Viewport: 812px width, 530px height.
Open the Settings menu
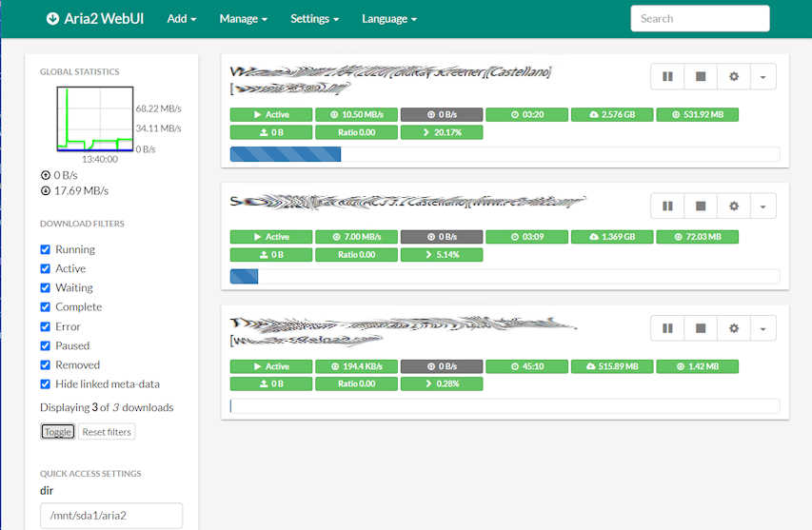coord(314,19)
